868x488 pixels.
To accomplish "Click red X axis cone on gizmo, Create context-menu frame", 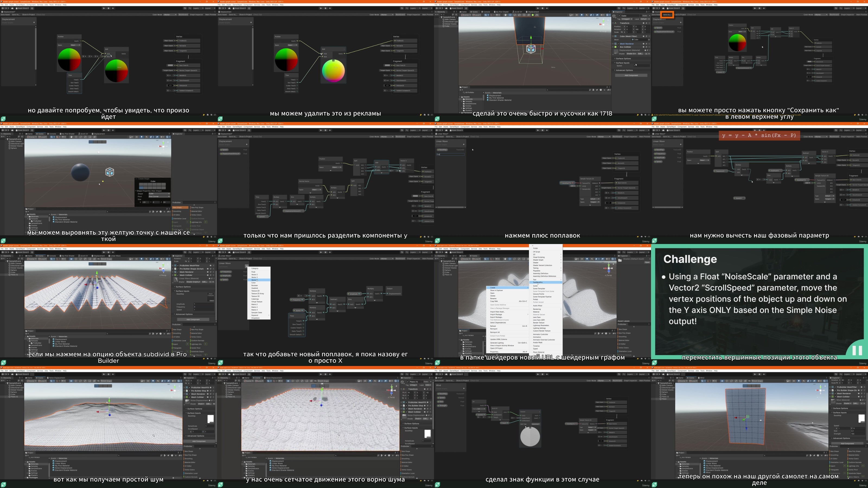I will click(x=606, y=268).
